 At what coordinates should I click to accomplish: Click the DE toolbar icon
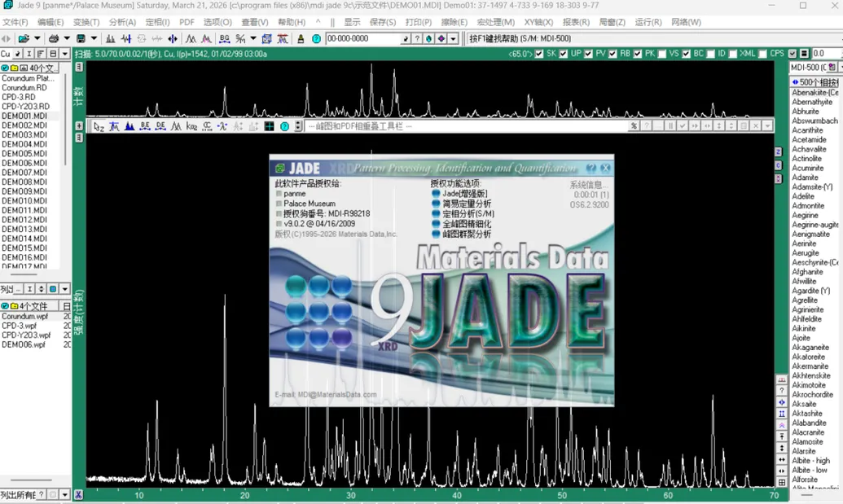pyautogui.click(x=160, y=126)
